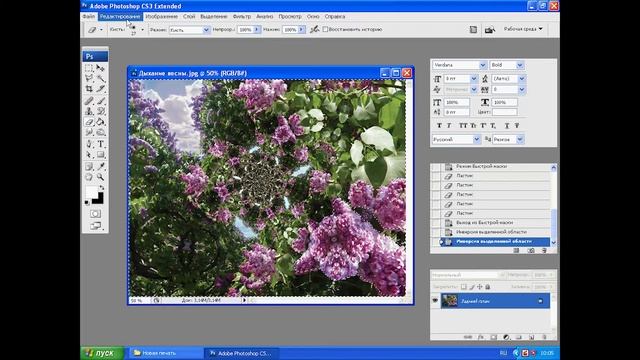Toggle airbrush mode in options bar
This screenshot has width=640, height=360.
(314, 29)
